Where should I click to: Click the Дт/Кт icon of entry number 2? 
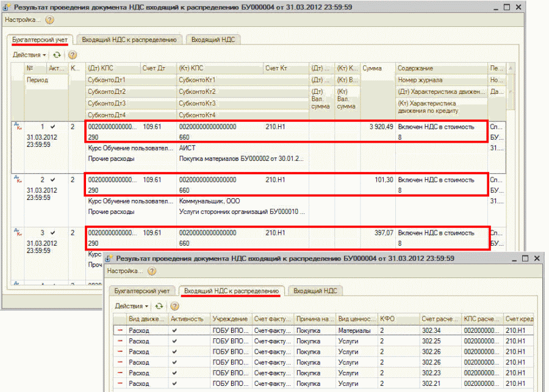click(17, 180)
